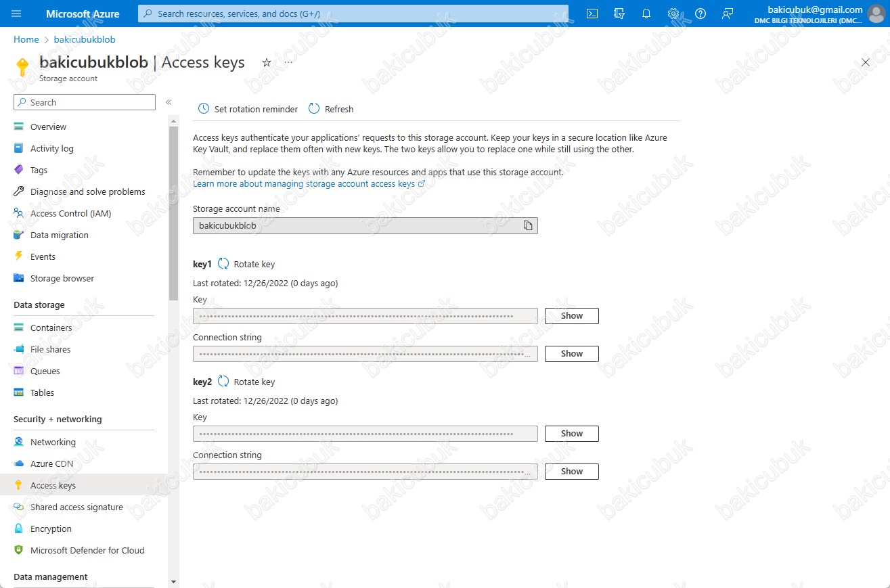Click the top search resources box
890x588 pixels.
click(x=353, y=14)
